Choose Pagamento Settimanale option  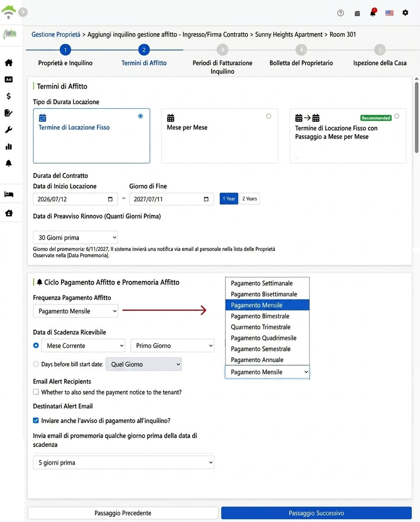267,283
